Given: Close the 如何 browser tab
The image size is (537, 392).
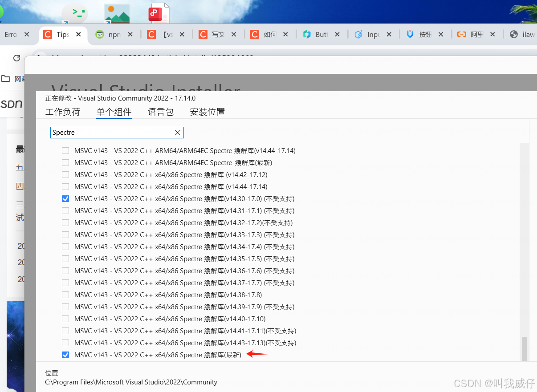Looking at the screenshot, I should 285,34.
